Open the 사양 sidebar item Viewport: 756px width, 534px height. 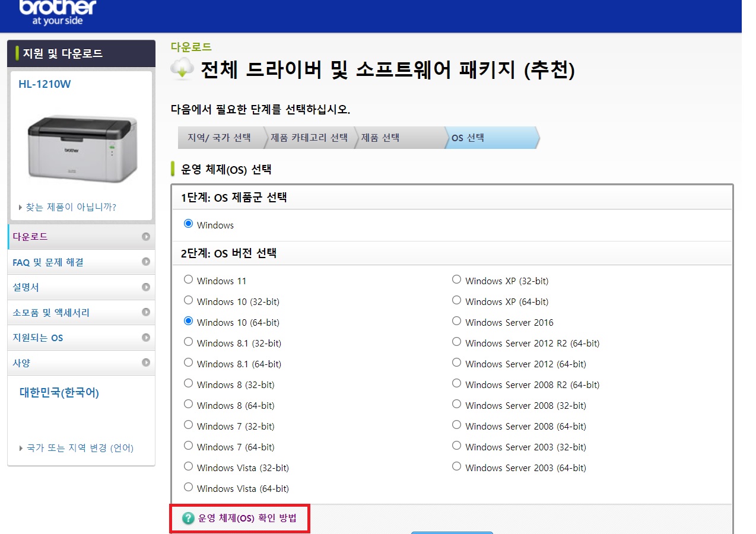(x=81, y=363)
